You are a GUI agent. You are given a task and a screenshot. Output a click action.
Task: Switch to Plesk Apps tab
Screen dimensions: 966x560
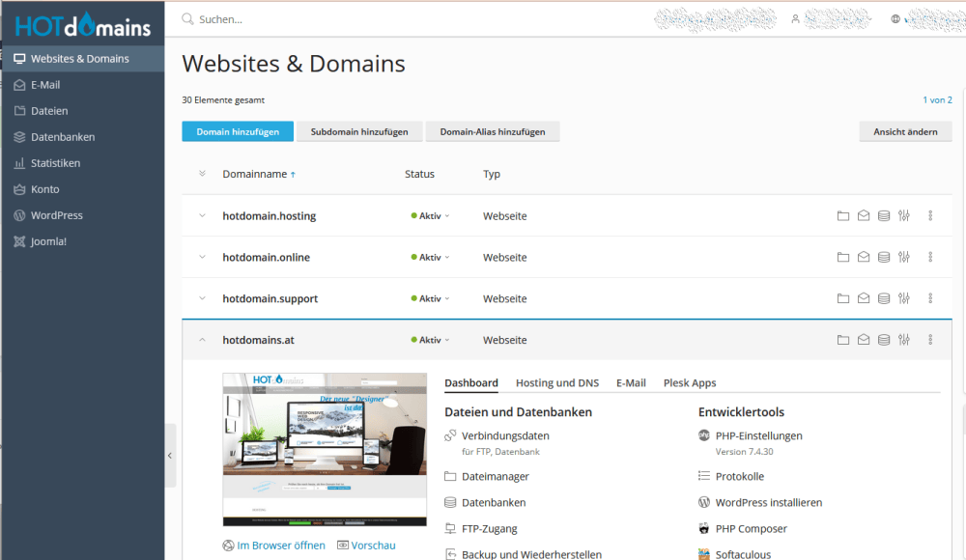click(689, 383)
